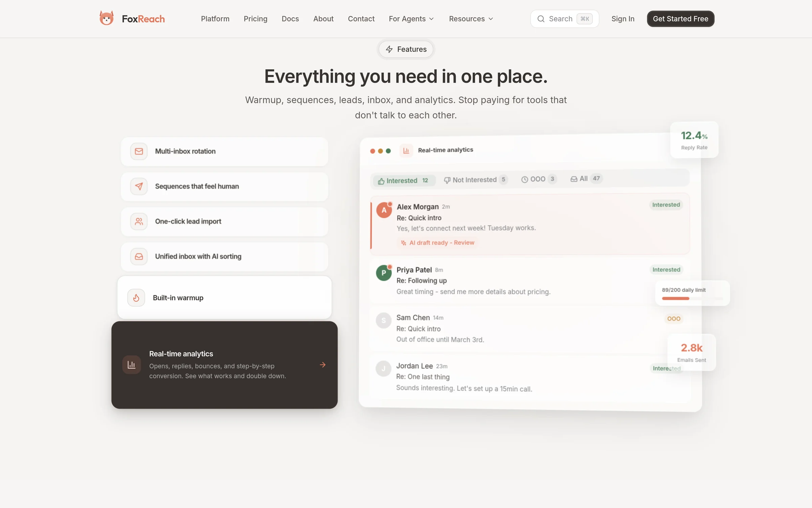Click the arrow icon on Real-time analytics card
The width and height of the screenshot is (812, 508).
[323, 365]
